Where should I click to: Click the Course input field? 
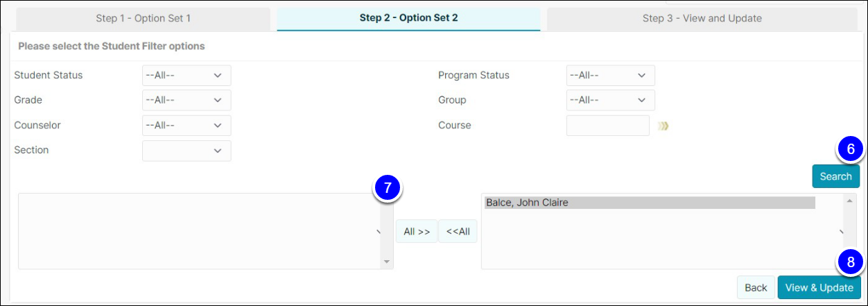point(608,126)
